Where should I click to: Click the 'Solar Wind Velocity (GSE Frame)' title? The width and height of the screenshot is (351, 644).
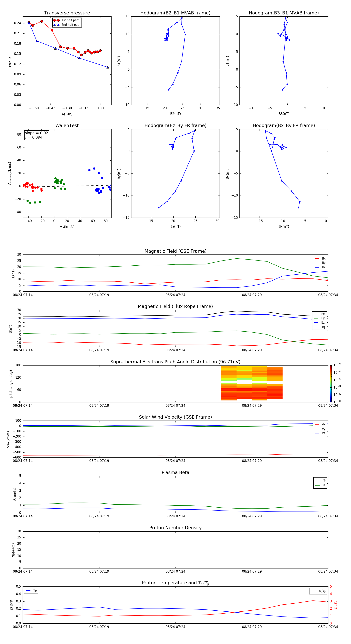click(x=175, y=417)
